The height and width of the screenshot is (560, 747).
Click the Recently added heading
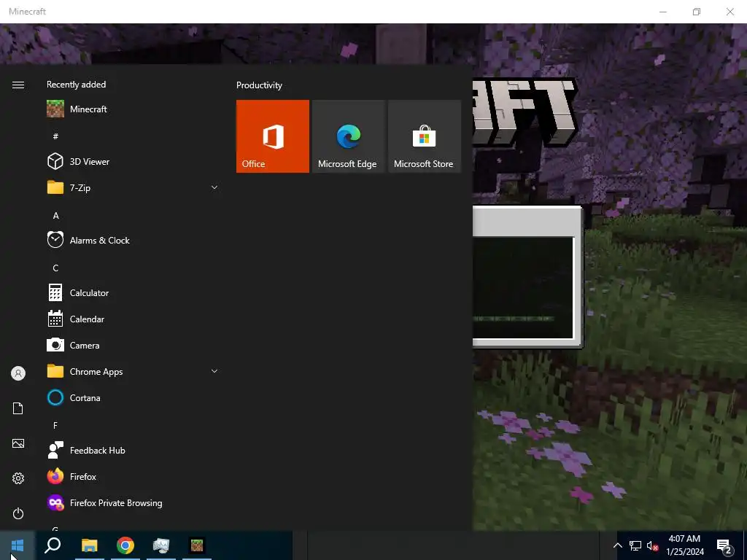click(x=76, y=85)
